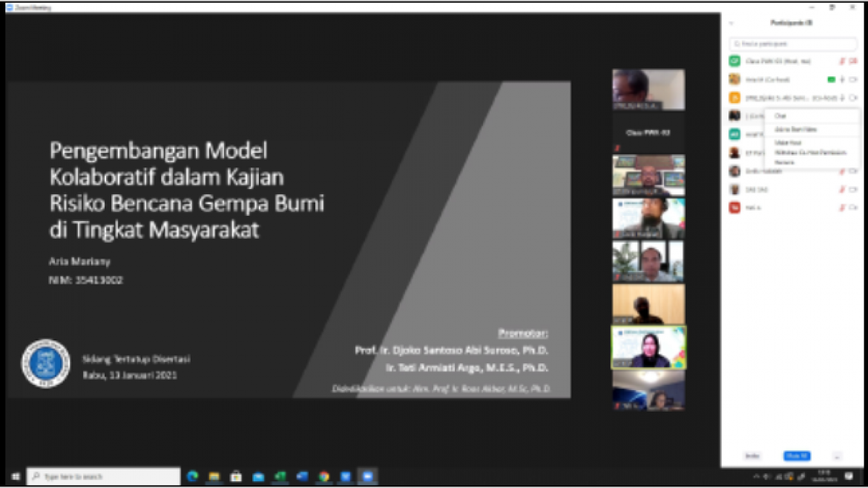
Task: Open Word from the taskbar
Action: coord(302,476)
